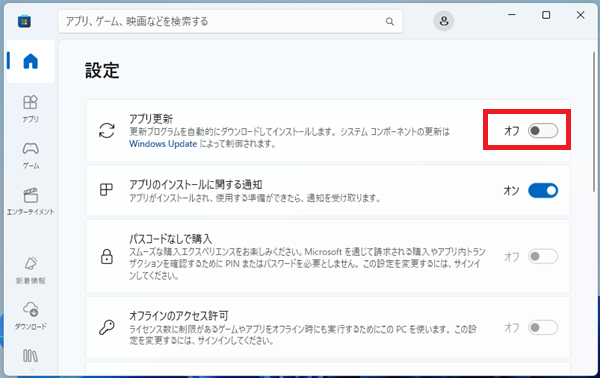This screenshot has height=378, width=600.
Task: Click the アプリ更新 refresh arrows icon
Action: point(107,130)
